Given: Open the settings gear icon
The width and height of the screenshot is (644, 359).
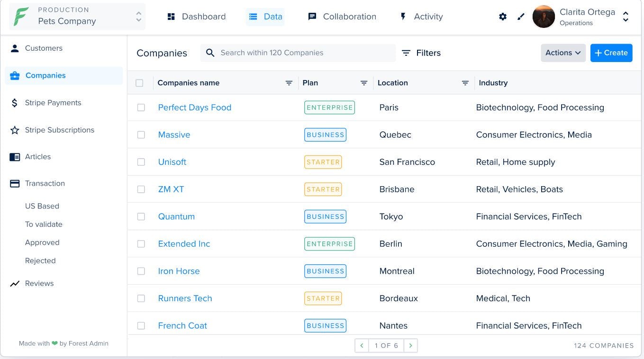Looking at the screenshot, I should coord(502,16).
